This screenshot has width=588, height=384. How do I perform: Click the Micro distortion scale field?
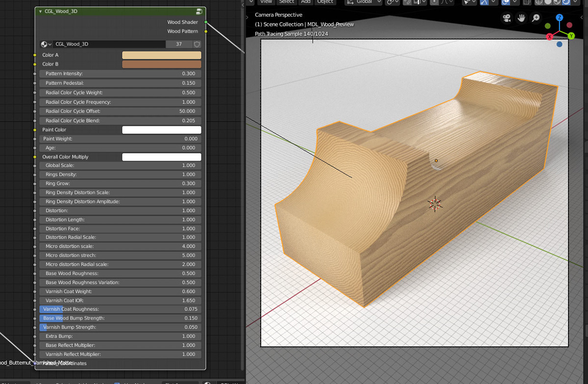[x=120, y=246]
